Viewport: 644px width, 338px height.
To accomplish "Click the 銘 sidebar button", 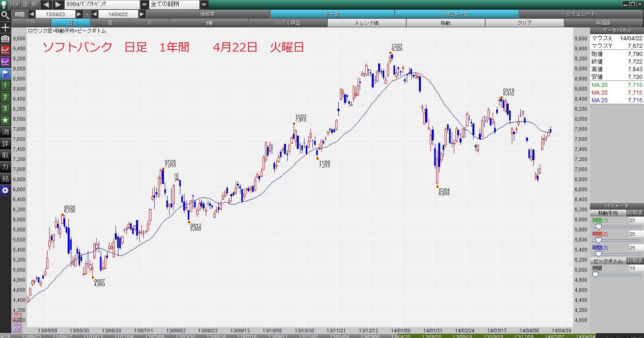I will (5, 179).
